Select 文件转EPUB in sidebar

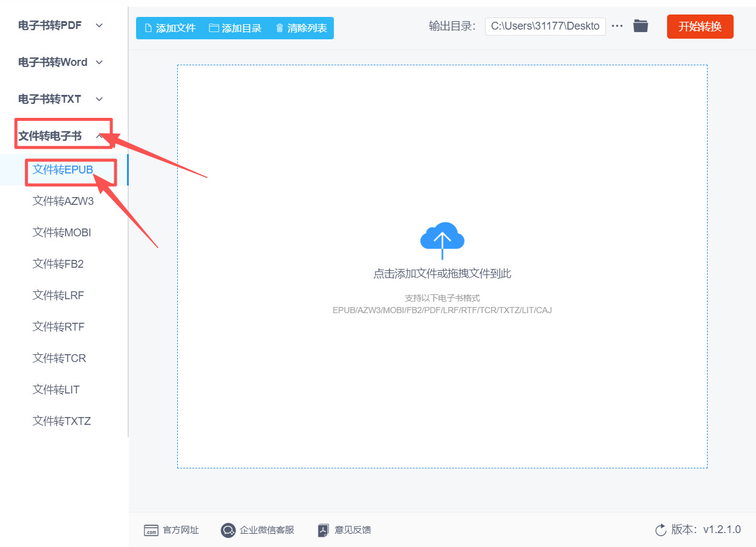64,170
